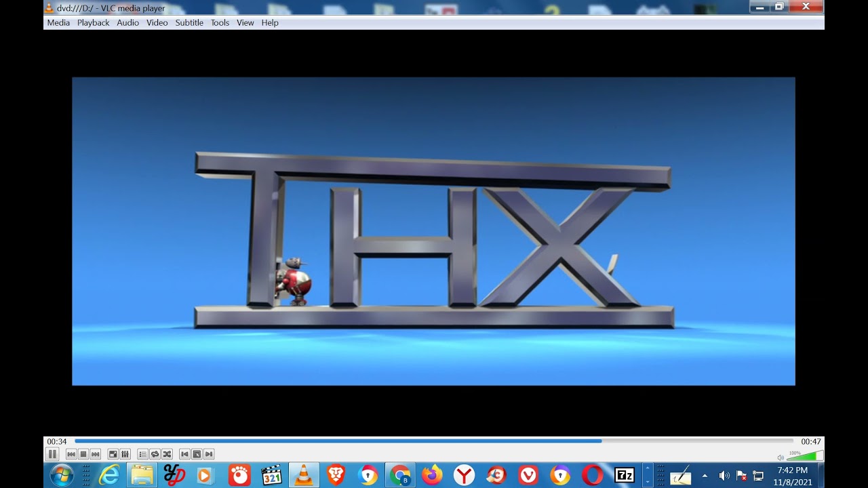Toggle fullscreen video mode
Viewport: 868px width, 488px height.
[113, 454]
